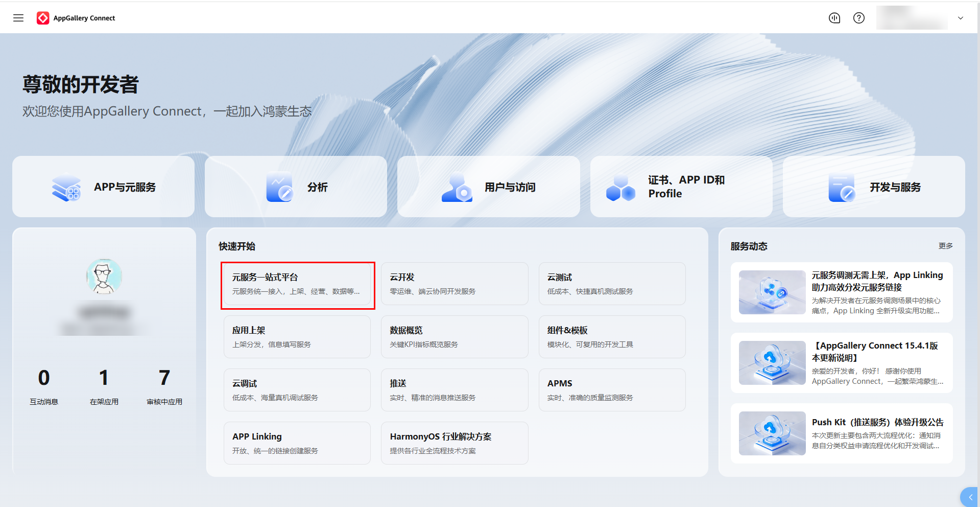The width and height of the screenshot is (980, 507).
Task: Click the profile avatar image
Action: [x=104, y=276]
